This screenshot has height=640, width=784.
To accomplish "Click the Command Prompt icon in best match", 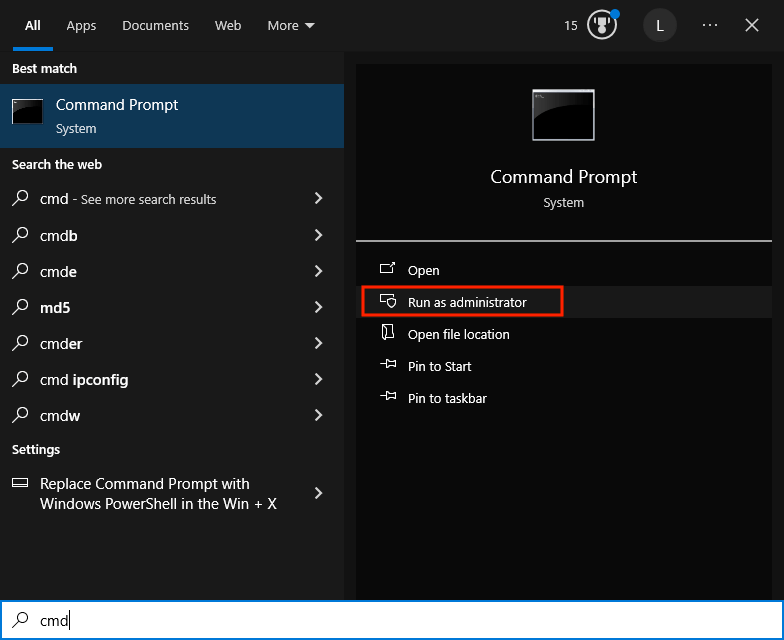I will pos(28,111).
